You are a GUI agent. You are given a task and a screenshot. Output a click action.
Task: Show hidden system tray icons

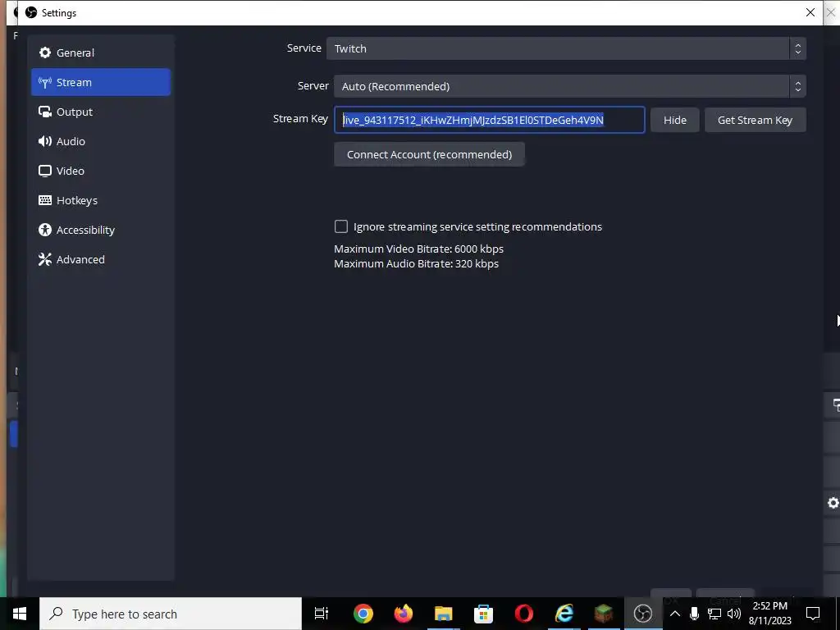pyautogui.click(x=675, y=614)
